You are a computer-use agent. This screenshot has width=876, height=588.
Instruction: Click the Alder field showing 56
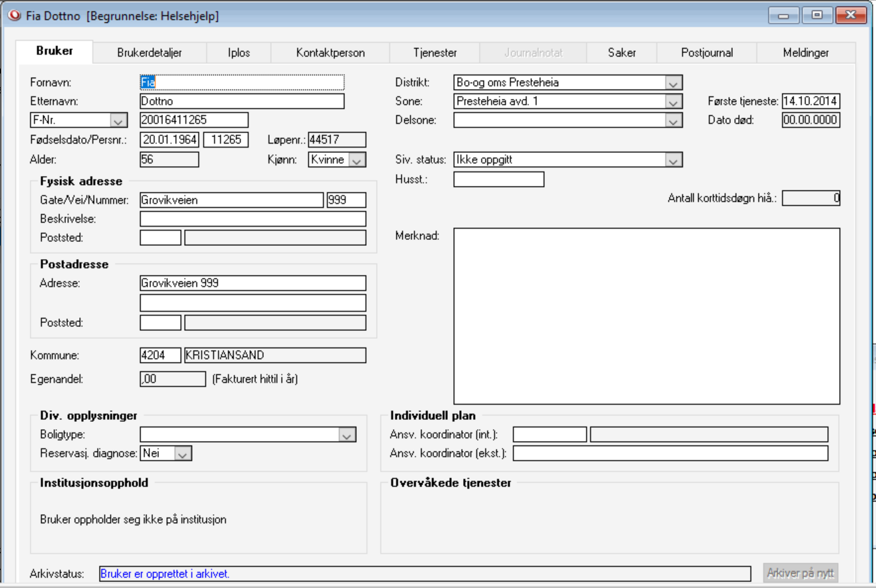pos(169,159)
